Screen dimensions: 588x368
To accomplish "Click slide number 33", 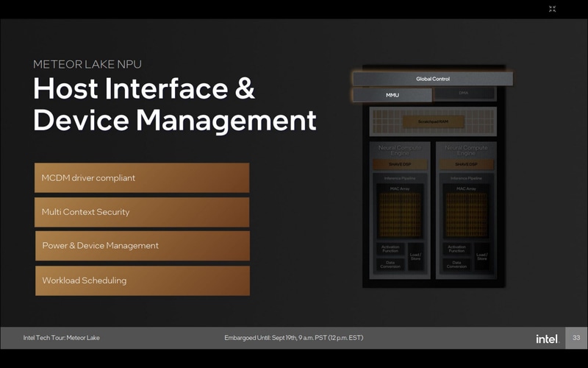I will pos(576,338).
